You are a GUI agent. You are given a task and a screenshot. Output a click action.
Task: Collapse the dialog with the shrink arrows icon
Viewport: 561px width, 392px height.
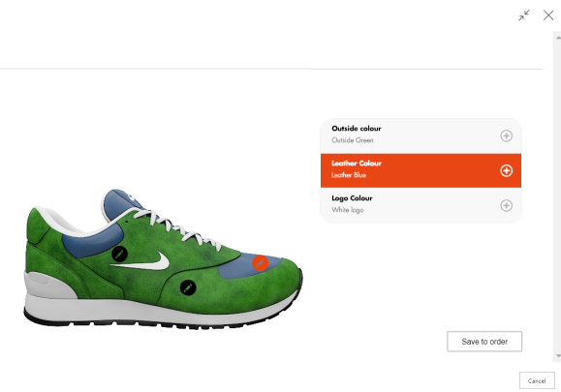point(524,15)
